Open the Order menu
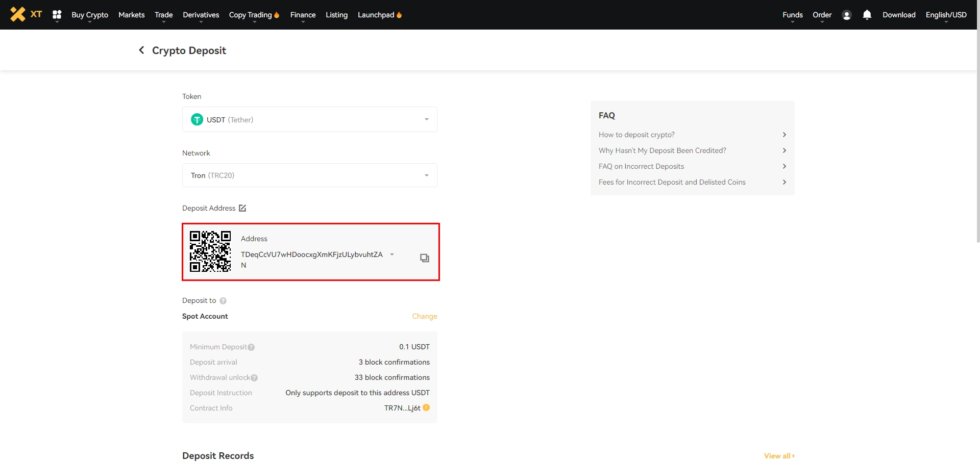980x462 pixels. pyautogui.click(x=822, y=15)
